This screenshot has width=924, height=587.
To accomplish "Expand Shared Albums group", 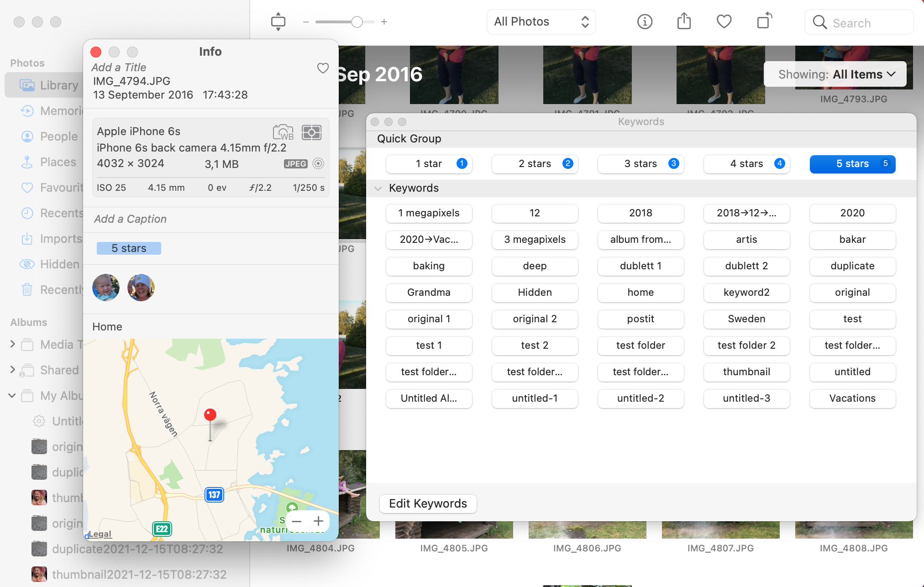I will (x=12, y=370).
